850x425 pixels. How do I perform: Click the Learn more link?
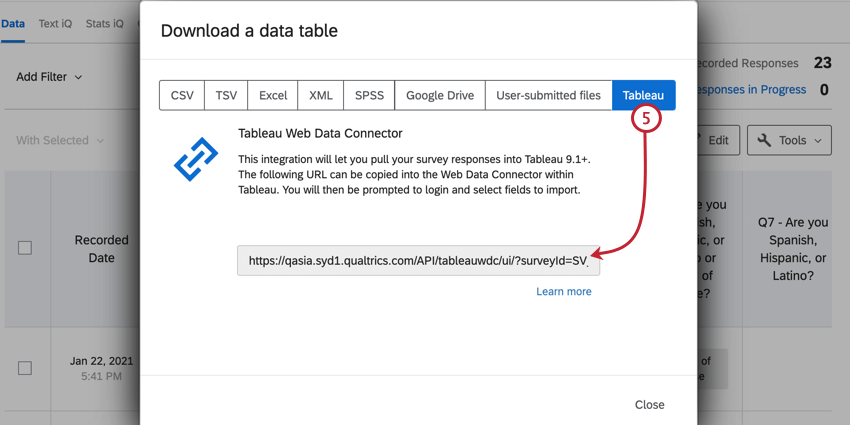pyautogui.click(x=563, y=291)
